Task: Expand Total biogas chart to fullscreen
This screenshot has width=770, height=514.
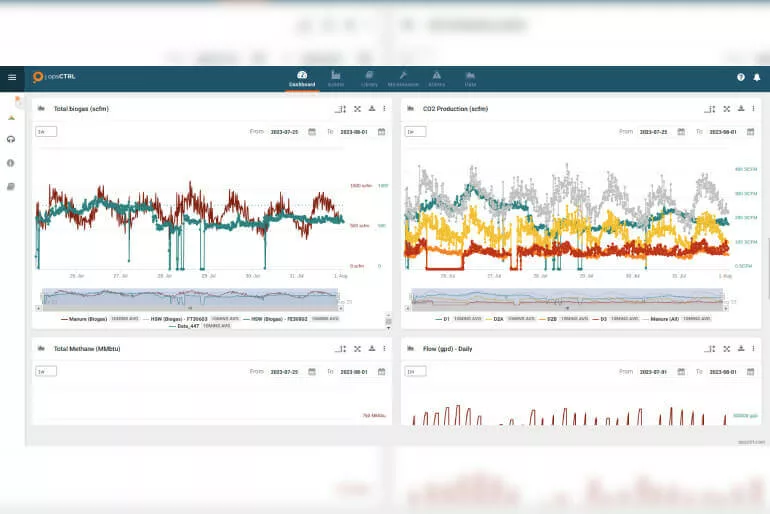Action: point(358,109)
